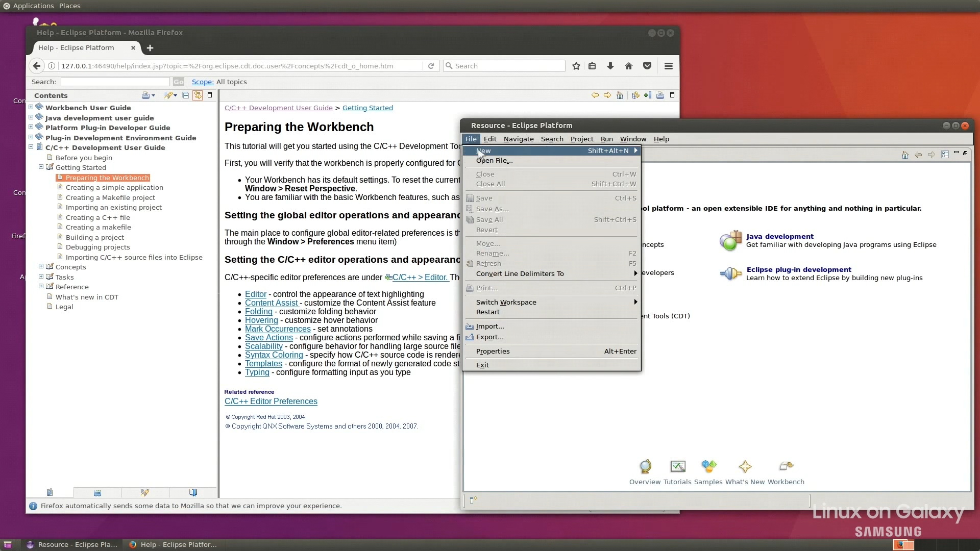Click the What's New star icon

pyautogui.click(x=745, y=466)
